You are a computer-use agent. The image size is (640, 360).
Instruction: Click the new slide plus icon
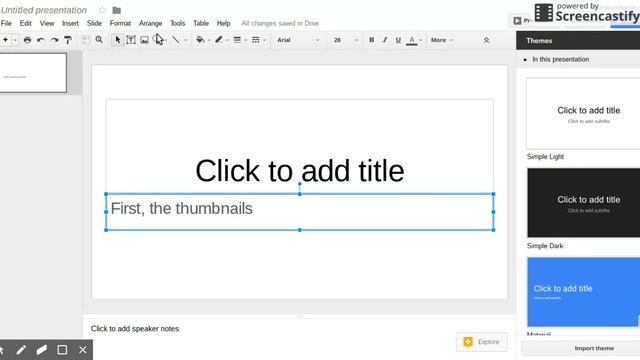tap(5, 40)
